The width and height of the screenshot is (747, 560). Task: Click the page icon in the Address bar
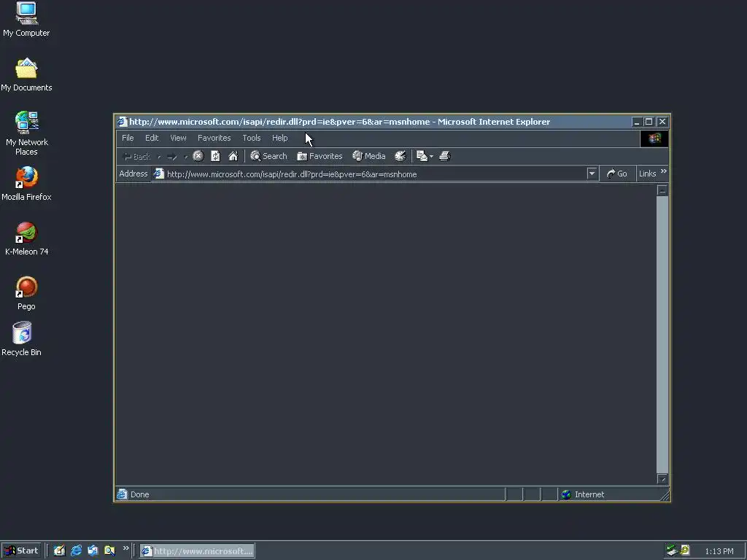pyautogui.click(x=158, y=174)
